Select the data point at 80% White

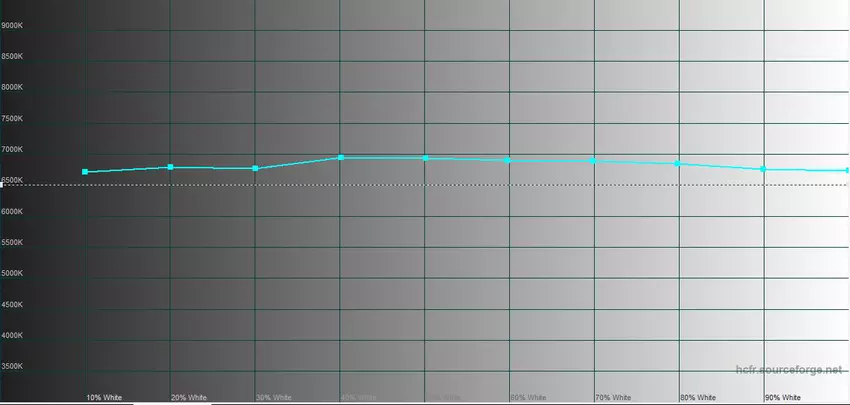(x=678, y=163)
